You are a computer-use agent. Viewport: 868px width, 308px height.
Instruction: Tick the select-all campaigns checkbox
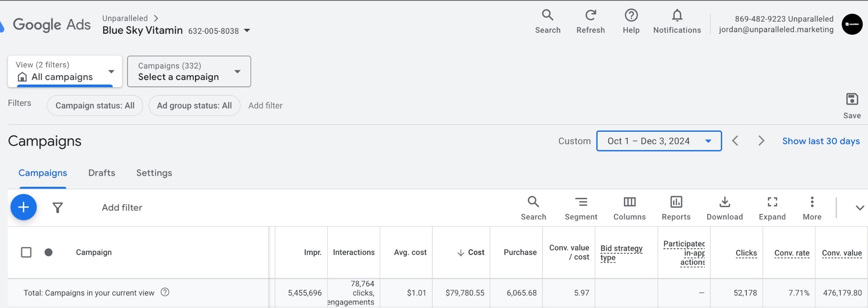(26, 253)
